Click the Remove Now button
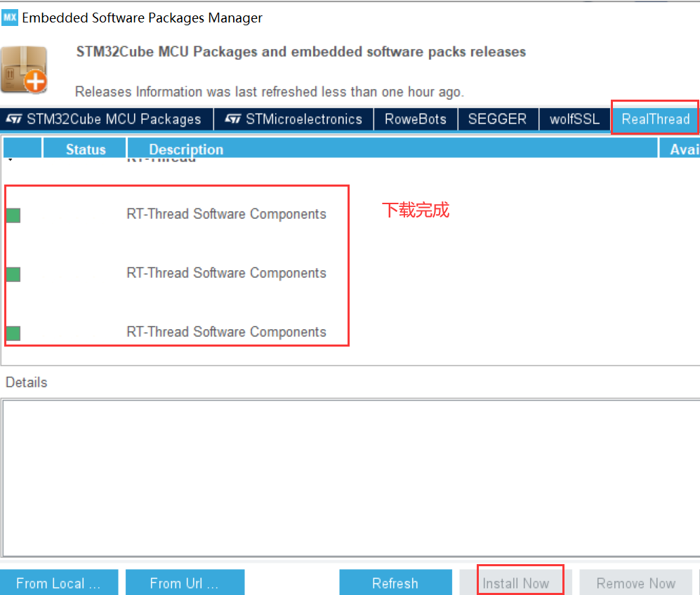 pos(635,582)
